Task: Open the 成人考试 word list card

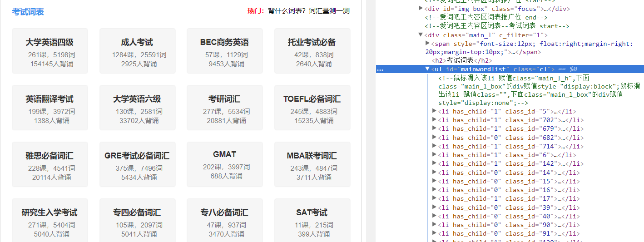Action: [x=137, y=51]
